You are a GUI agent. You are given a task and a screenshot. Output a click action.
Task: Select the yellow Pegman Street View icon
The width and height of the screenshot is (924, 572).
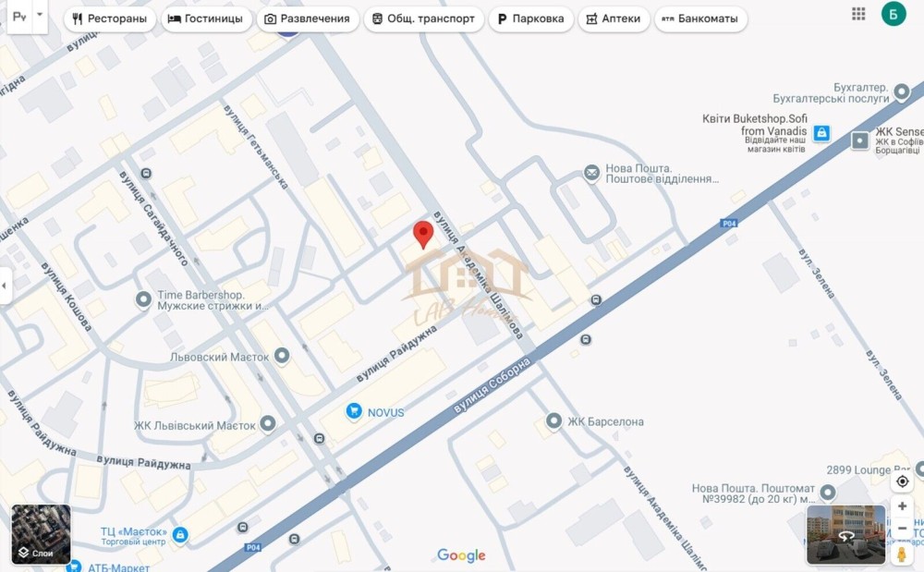(902, 554)
